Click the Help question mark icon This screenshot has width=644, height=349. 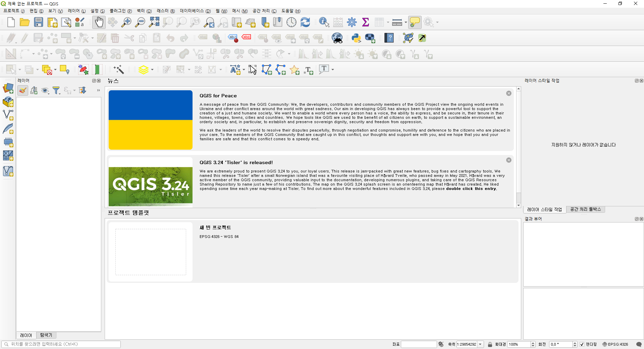coord(389,38)
